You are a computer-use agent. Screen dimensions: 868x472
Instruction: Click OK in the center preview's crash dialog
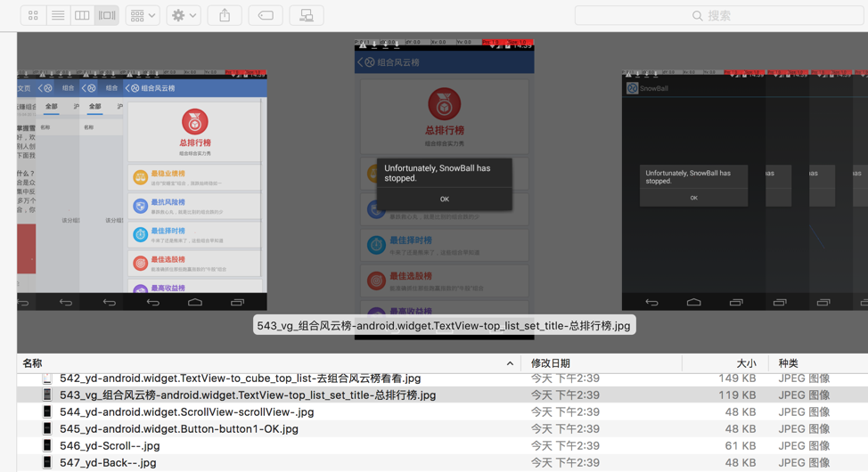point(445,199)
